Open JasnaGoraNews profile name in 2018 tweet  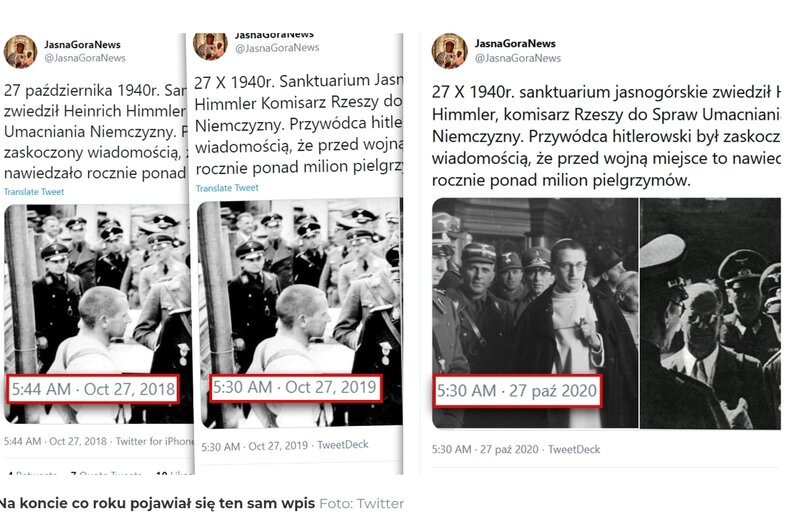(x=82, y=44)
